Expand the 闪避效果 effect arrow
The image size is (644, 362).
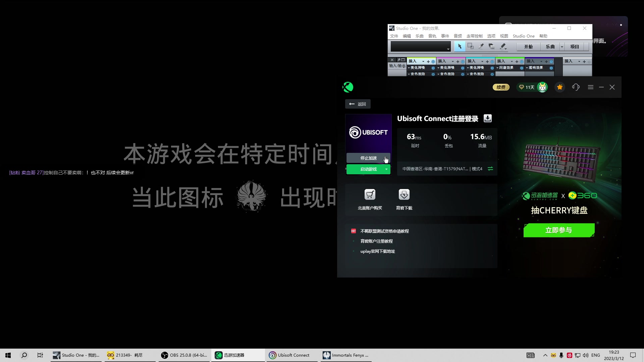click(x=497, y=68)
